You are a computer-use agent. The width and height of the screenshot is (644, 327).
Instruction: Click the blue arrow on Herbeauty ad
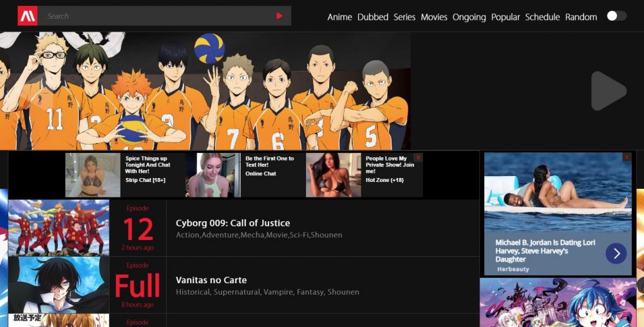(616, 253)
